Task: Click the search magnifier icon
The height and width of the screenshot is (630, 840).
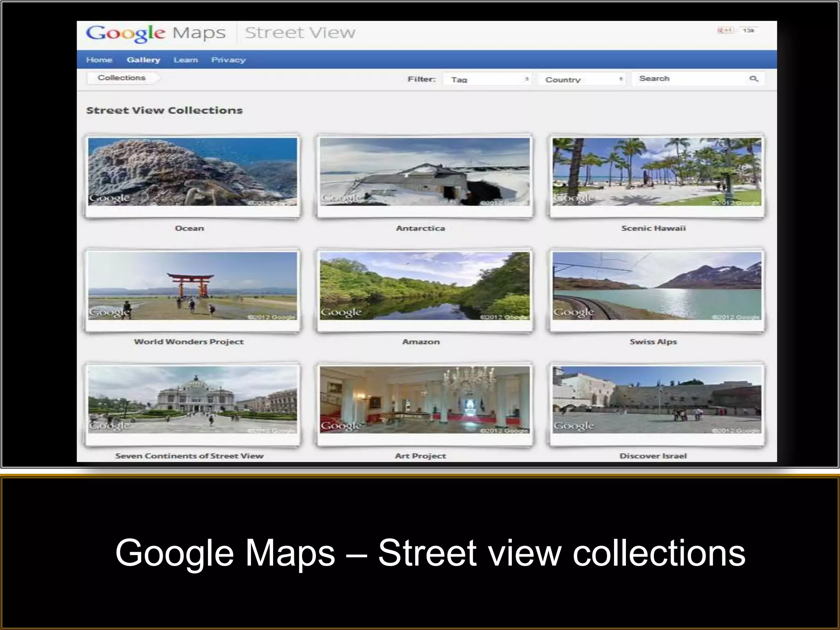Action: pos(754,78)
